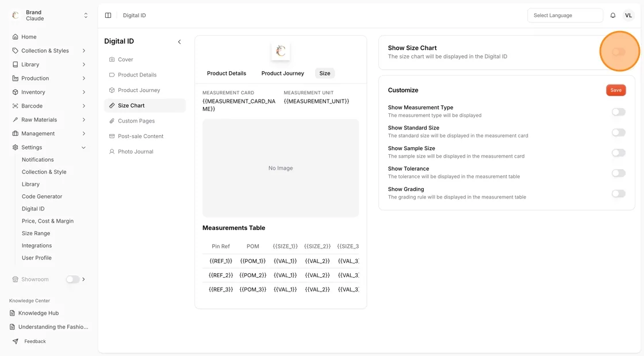Click the No Image placeholder
The height and width of the screenshot is (356, 644).
(281, 168)
